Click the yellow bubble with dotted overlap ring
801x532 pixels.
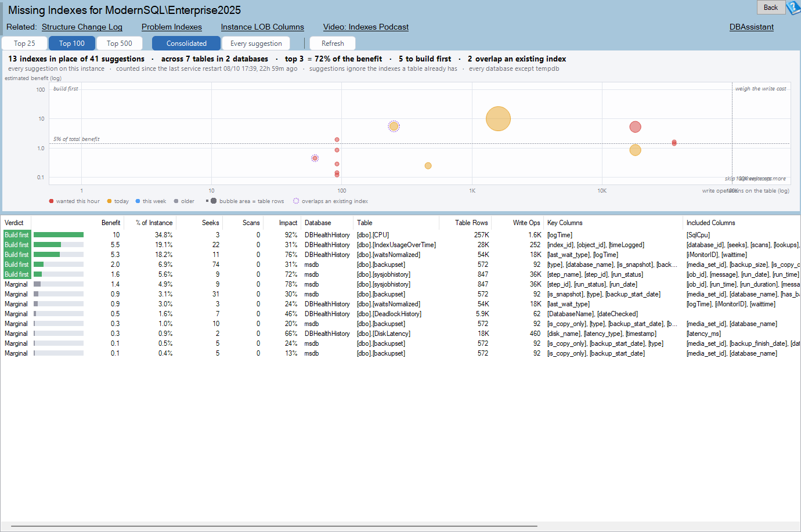(x=394, y=126)
